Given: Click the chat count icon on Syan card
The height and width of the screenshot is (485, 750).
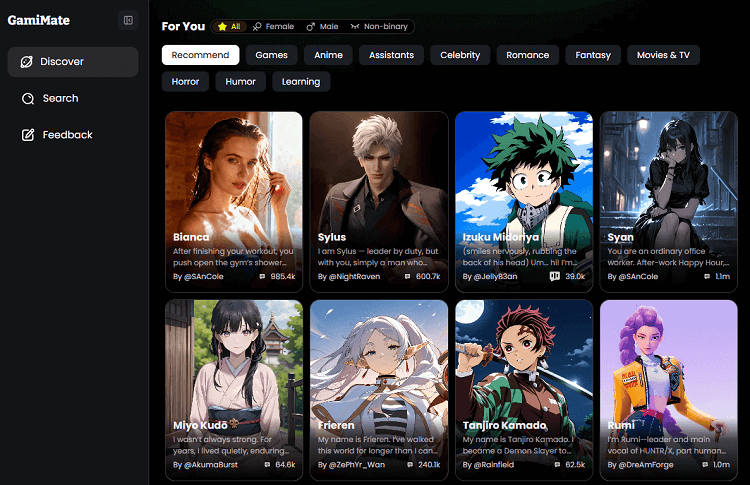Looking at the screenshot, I should pos(707,276).
